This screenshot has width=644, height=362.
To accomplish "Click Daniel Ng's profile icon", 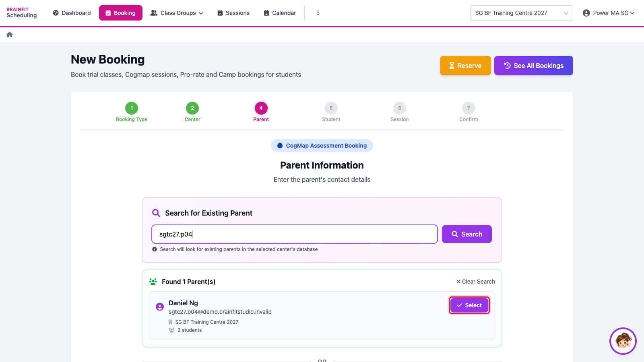I will (160, 307).
